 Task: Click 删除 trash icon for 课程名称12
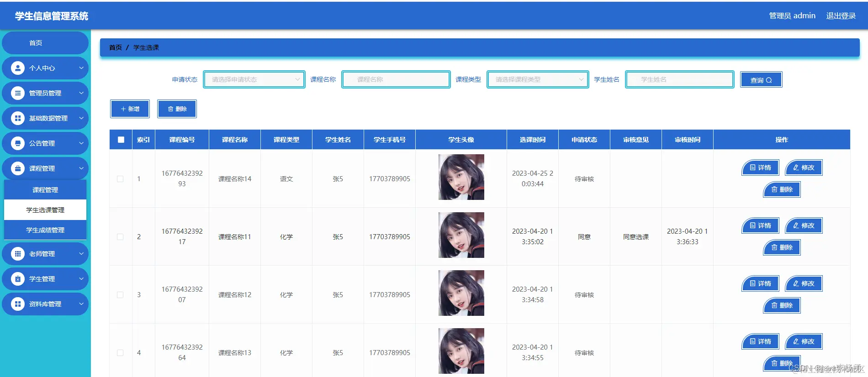[x=774, y=305]
